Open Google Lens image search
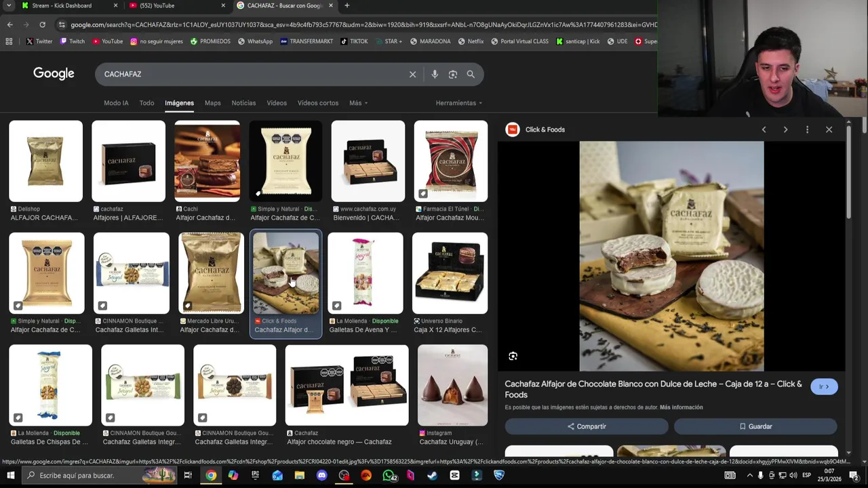Viewport: 868px width, 488px height. pyautogui.click(x=453, y=74)
